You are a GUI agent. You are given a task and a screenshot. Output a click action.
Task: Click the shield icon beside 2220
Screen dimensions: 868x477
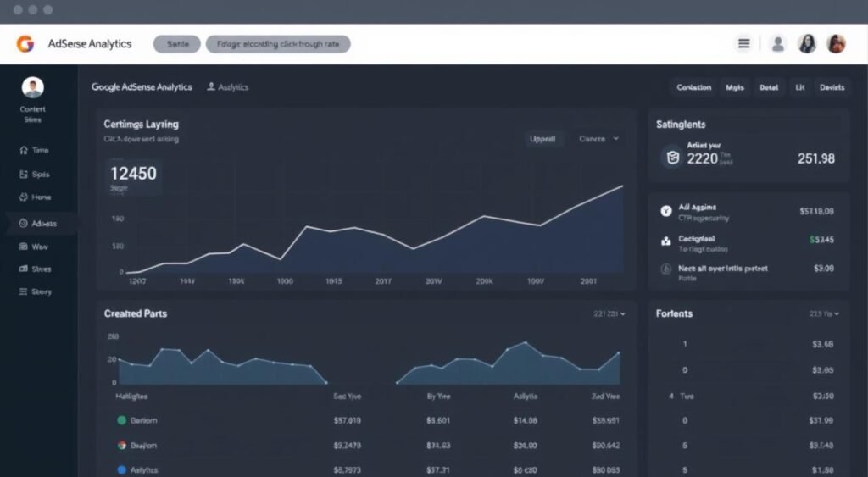[672, 158]
